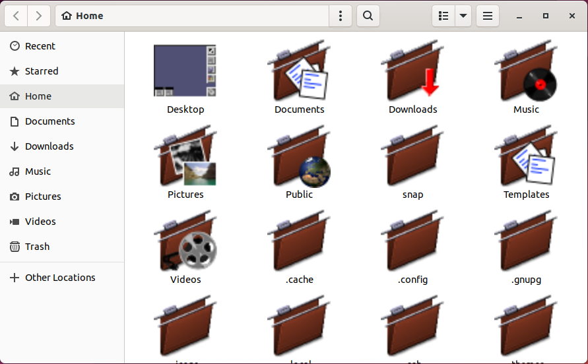The height and width of the screenshot is (364, 588).
Task: Open Documents in the sidebar
Action: [x=62, y=121]
